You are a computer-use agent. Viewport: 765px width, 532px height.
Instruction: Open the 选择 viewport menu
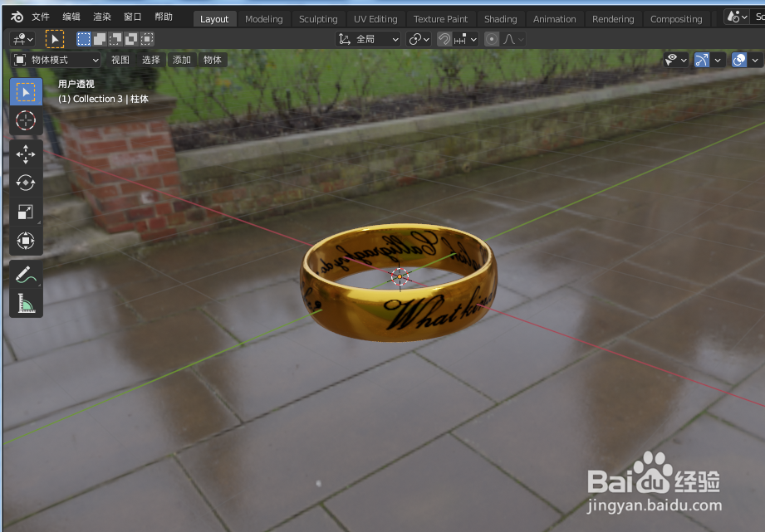pos(150,60)
